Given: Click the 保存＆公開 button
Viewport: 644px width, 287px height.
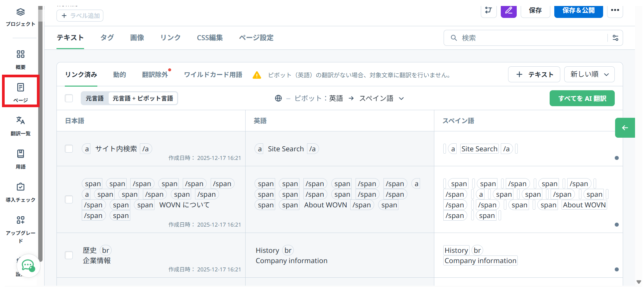Looking at the screenshot, I should [x=578, y=11].
